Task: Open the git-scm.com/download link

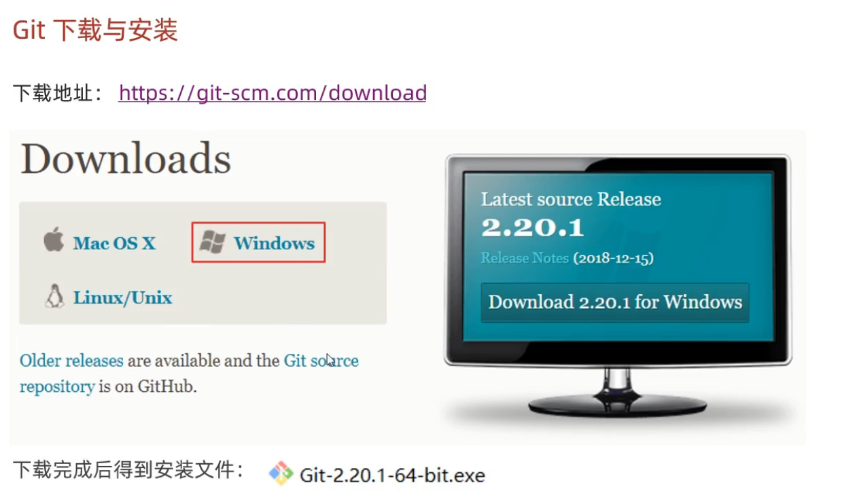Action: tap(273, 92)
